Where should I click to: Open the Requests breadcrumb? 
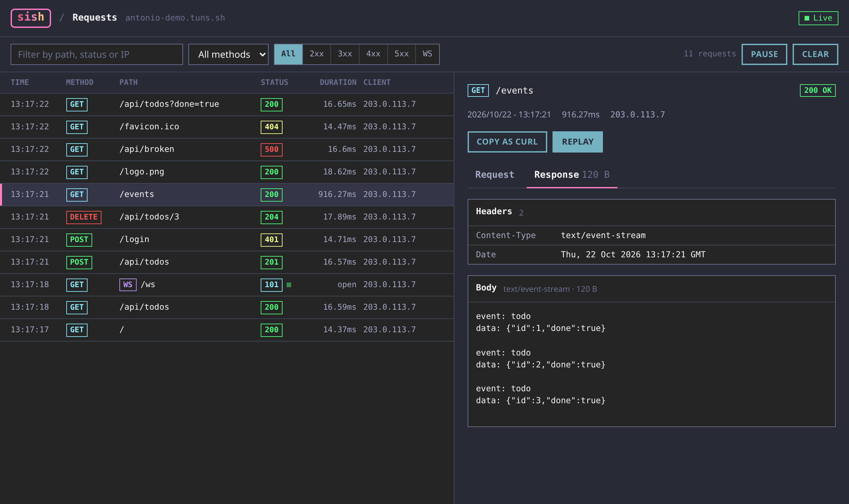pos(95,18)
